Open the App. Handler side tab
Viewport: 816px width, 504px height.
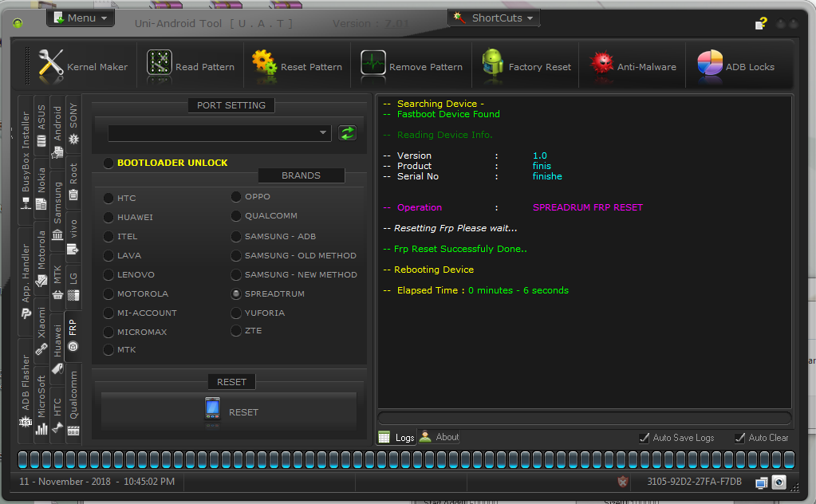[26, 281]
